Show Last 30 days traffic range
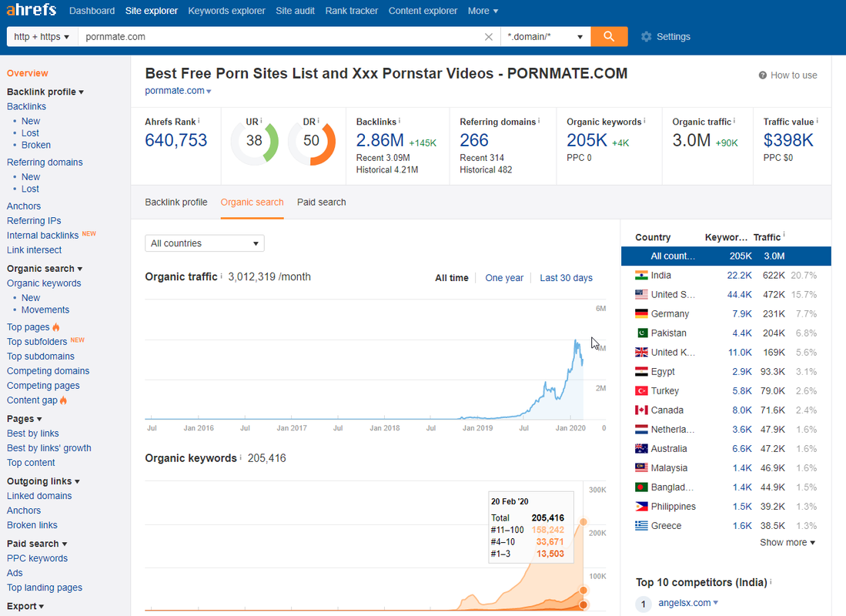Viewport: 846px width, 616px height. click(566, 278)
